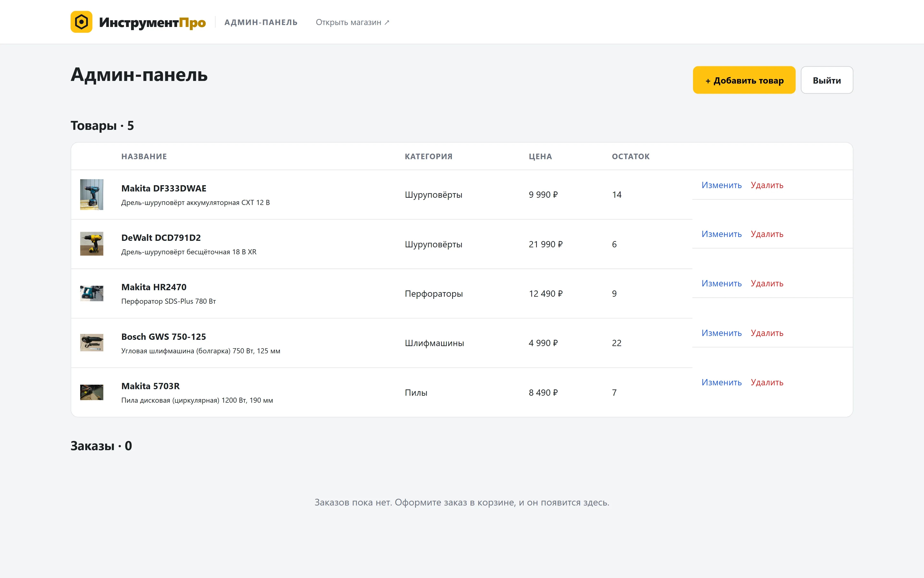The image size is (924, 578).
Task: Select the Makita HR2470 product name
Action: click(x=154, y=287)
